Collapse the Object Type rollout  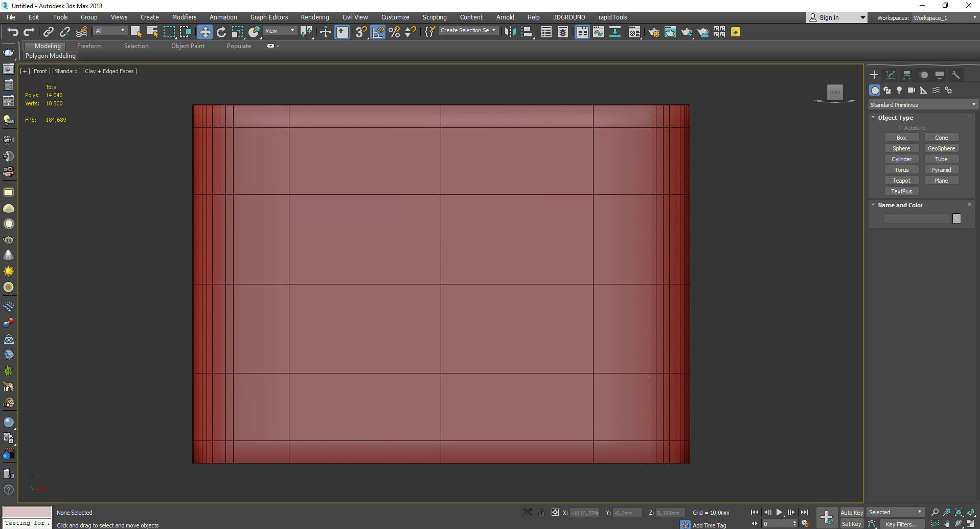coord(873,118)
